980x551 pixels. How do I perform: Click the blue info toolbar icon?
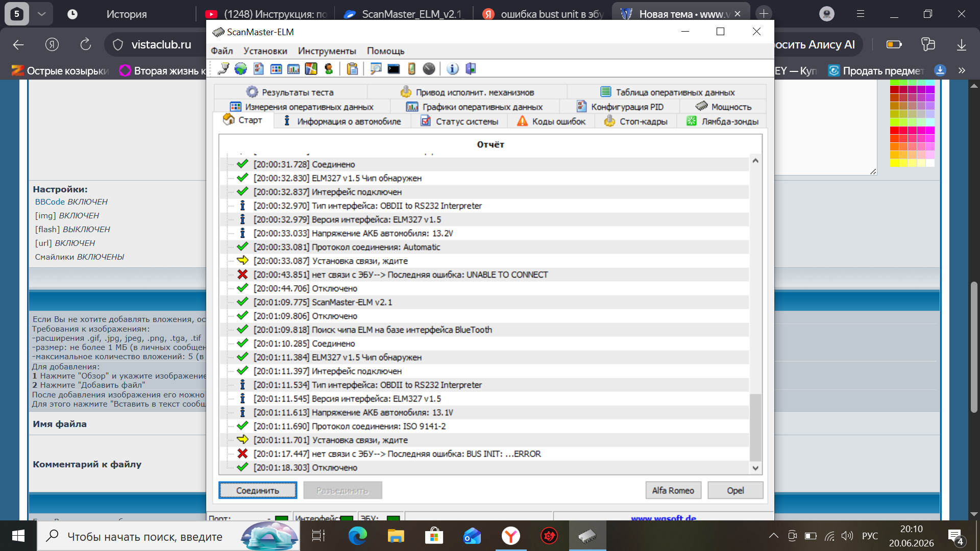(x=453, y=69)
